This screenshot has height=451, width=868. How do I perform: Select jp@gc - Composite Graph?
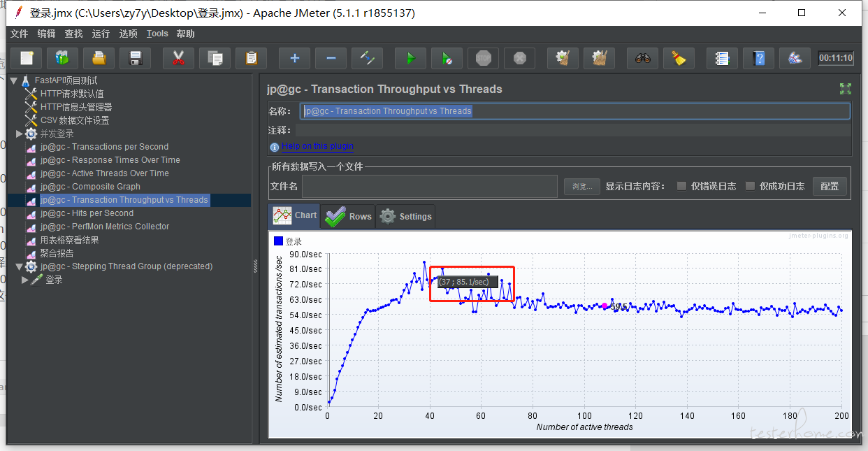90,187
